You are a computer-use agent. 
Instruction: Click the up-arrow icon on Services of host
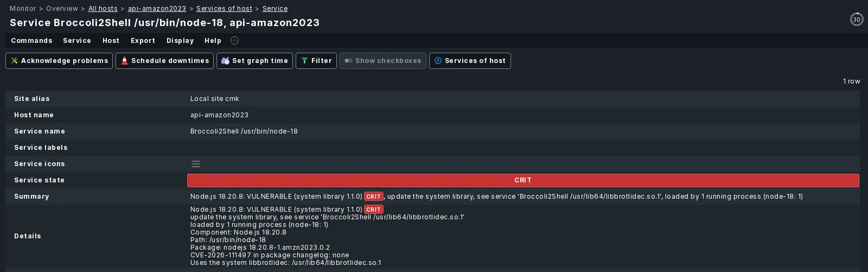click(438, 61)
